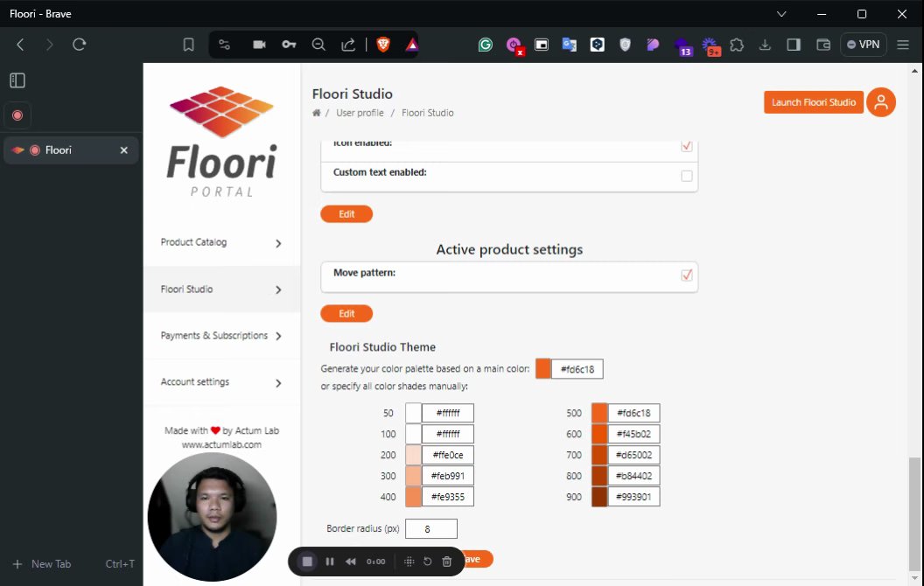
Task: Open the shade 500 color swatch
Action: (x=599, y=413)
